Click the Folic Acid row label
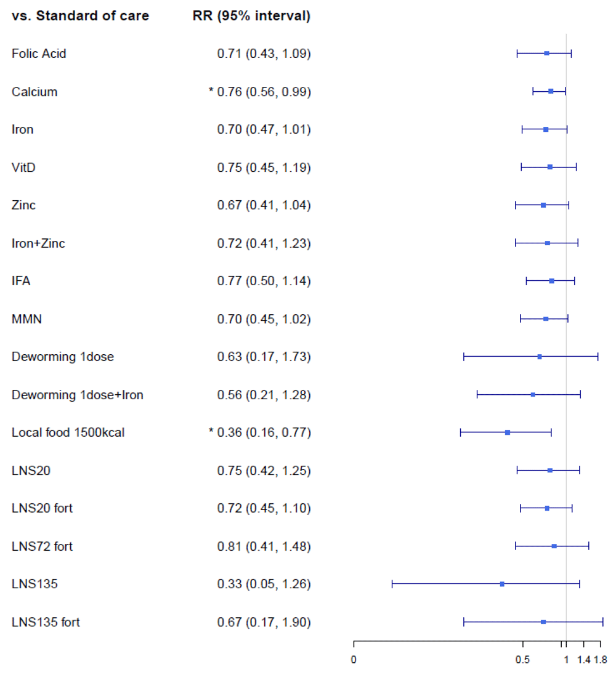The height and width of the screenshot is (677, 616). coord(39,54)
